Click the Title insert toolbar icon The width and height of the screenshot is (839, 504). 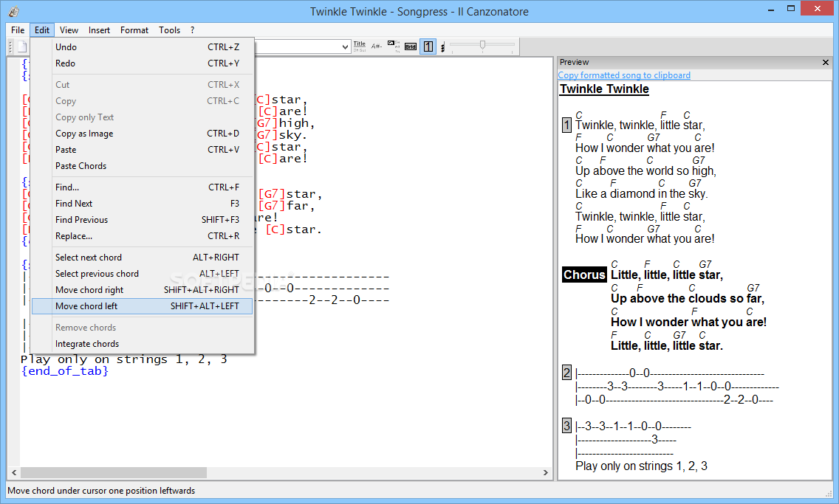point(360,46)
